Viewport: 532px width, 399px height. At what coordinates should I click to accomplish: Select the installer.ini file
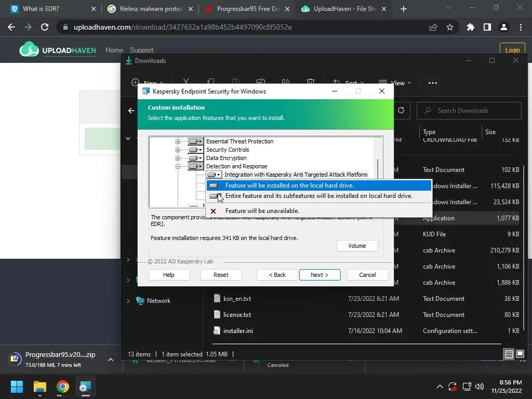tap(238, 331)
